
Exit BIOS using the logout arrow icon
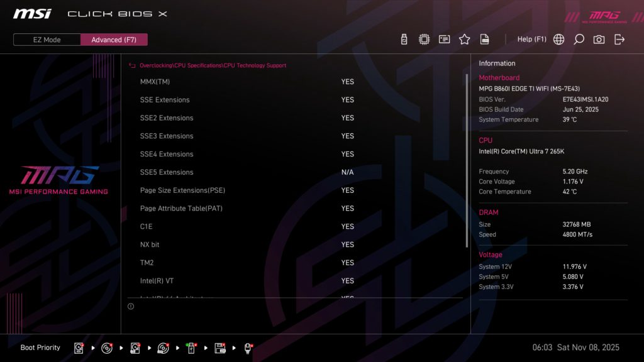coord(619,38)
